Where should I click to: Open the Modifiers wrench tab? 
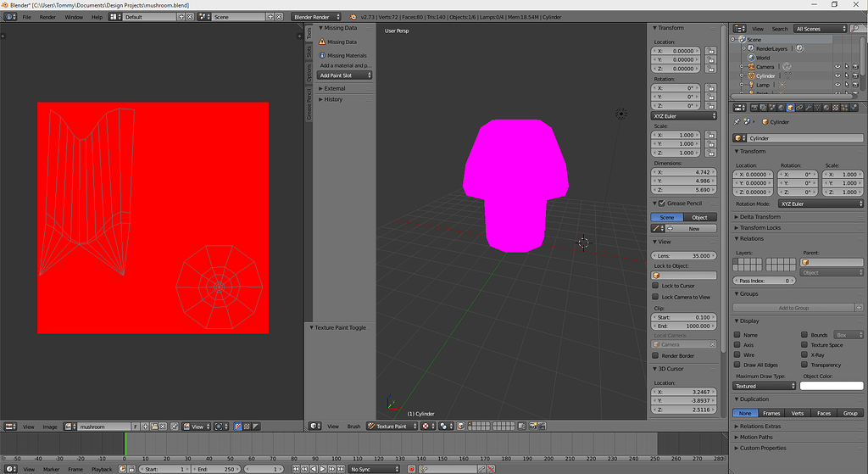(808, 108)
